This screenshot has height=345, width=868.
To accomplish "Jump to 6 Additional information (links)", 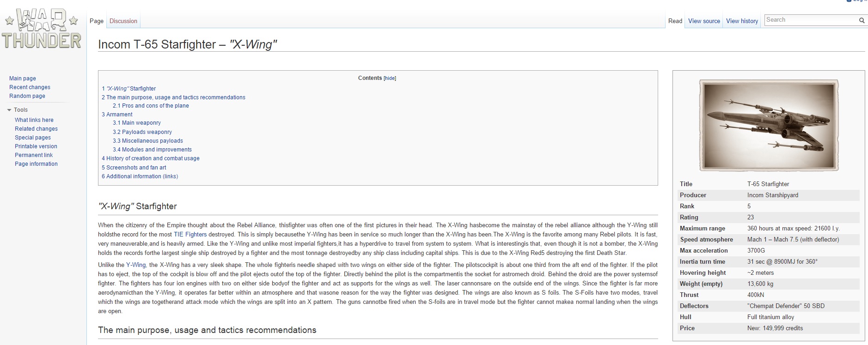I will pos(140,176).
